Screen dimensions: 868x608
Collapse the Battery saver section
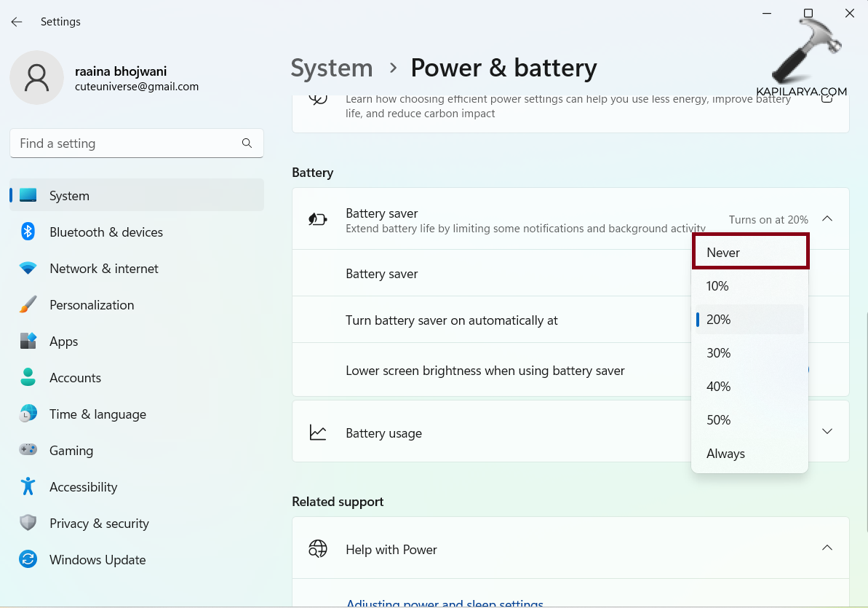(x=827, y=218)
